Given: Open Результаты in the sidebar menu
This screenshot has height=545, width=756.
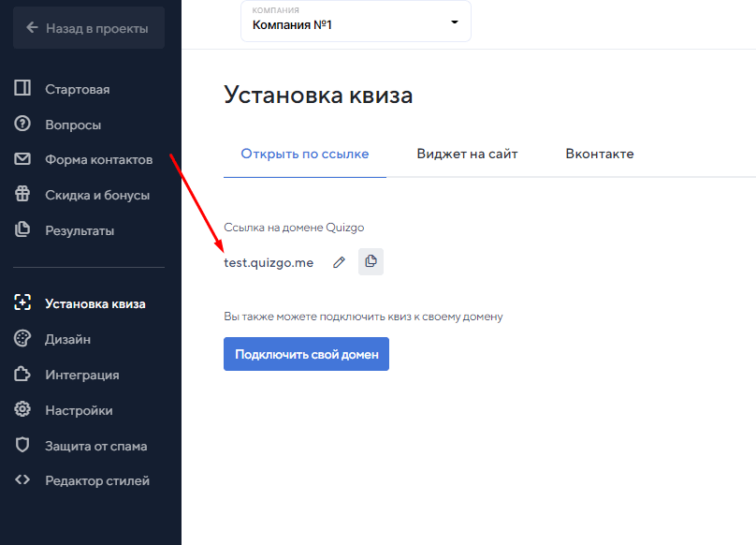Looking at the screenshot, I should 80,230.
